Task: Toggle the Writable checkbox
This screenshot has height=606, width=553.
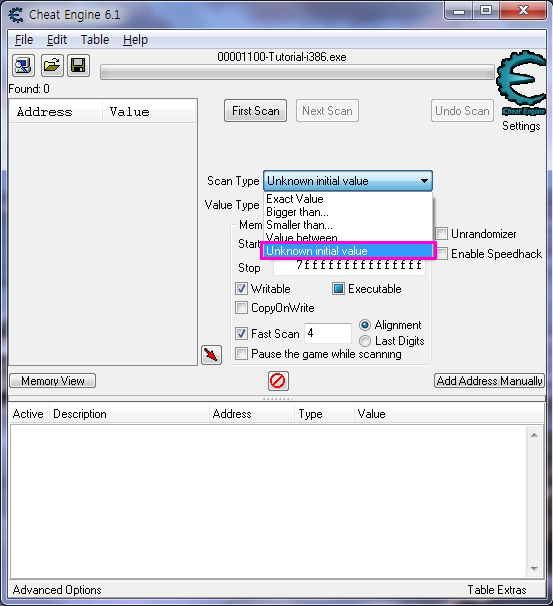Action: coord(241,288)
